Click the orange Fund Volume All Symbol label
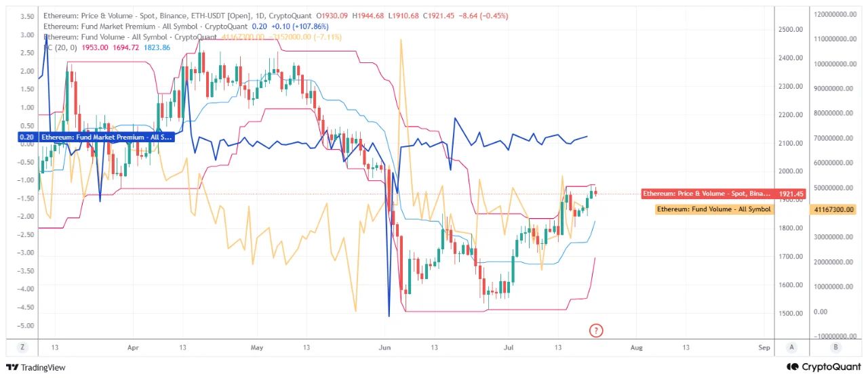This screenshot has height=378, width=868. (x=714, y=210)
